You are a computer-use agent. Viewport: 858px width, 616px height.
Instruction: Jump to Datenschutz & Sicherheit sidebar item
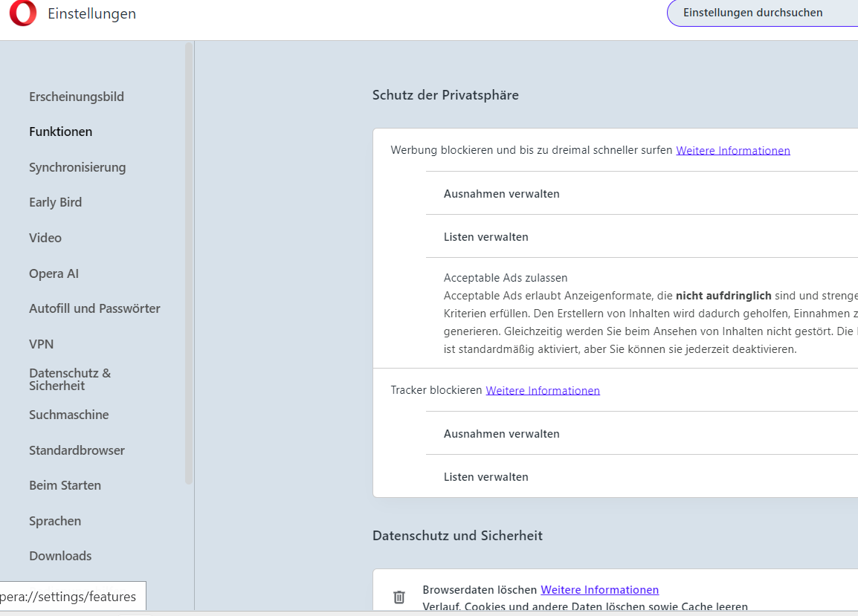pos(70,379)
